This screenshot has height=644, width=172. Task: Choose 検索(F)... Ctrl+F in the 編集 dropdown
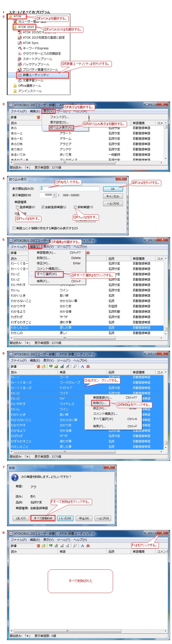click(x=57, y=281)
